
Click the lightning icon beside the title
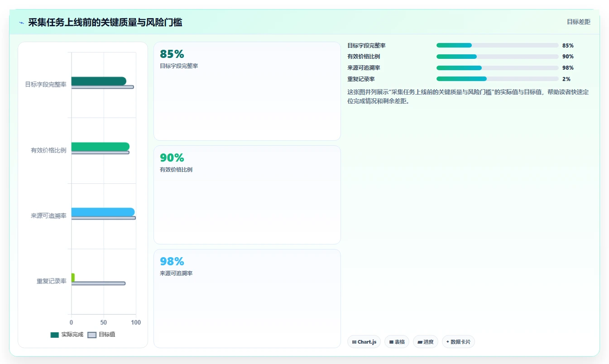tap(21, 22)
